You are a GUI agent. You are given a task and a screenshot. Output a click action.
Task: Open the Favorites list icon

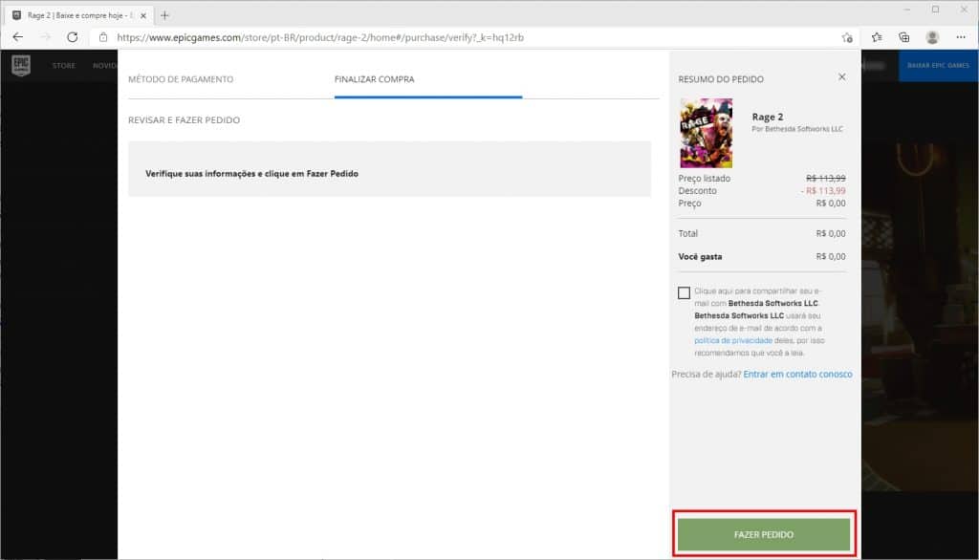pos(877,37)
